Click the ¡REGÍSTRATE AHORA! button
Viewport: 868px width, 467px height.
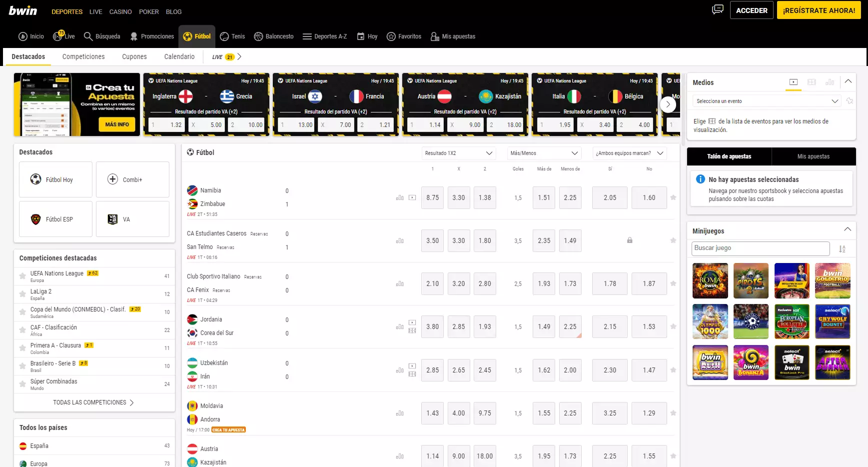click(x=819, y=10)
